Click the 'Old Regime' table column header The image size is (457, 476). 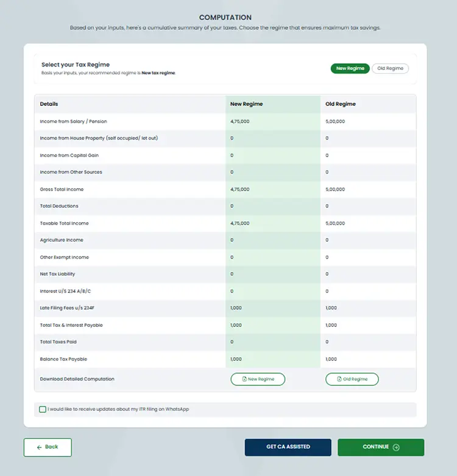click(x=341, y=104)
